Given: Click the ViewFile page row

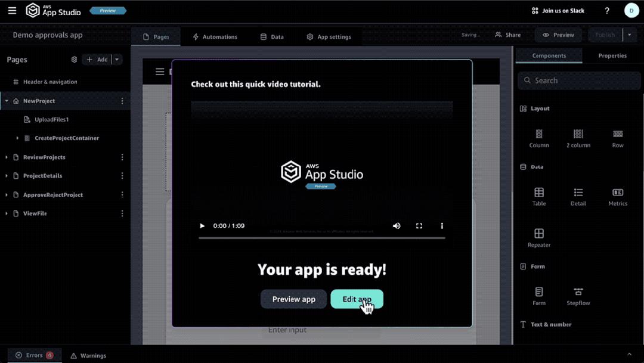Looking at the screenshot, I should click(66, 213).
